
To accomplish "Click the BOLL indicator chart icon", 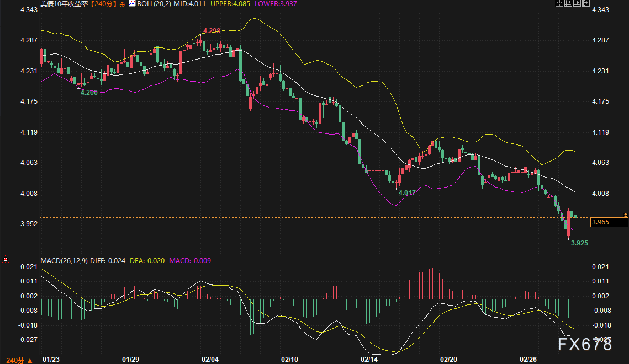I will coord(131,3).
